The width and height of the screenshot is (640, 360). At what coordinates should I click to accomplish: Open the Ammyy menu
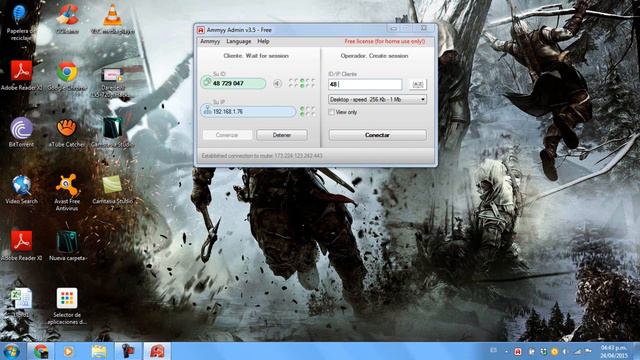[x=210, y=42]
